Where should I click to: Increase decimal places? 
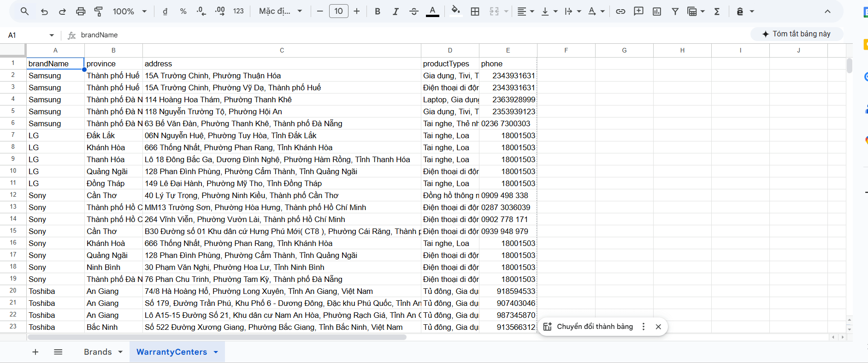[x=220, y=12]
